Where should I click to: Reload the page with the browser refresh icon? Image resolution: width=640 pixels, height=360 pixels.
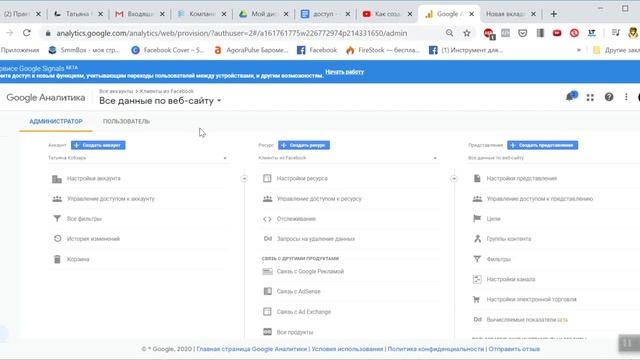(27, 33)
